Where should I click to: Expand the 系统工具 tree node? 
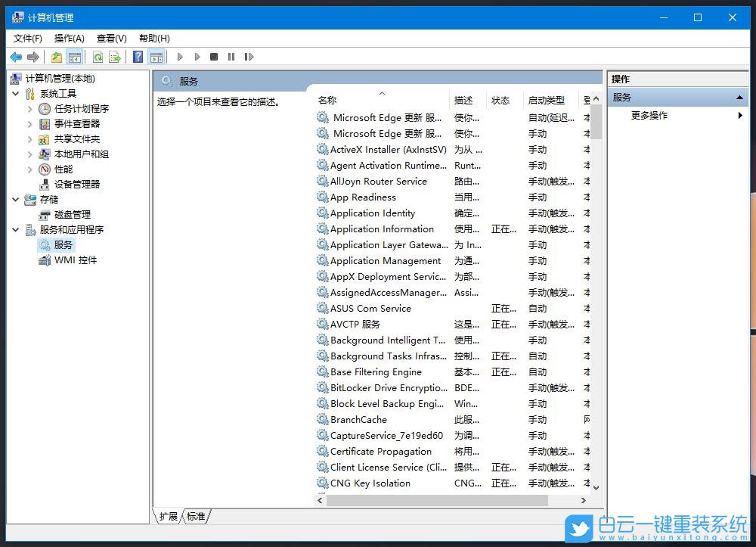(17, 93)
